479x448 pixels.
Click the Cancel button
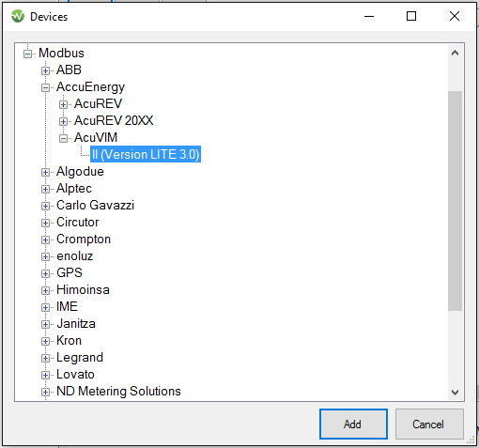429,425
